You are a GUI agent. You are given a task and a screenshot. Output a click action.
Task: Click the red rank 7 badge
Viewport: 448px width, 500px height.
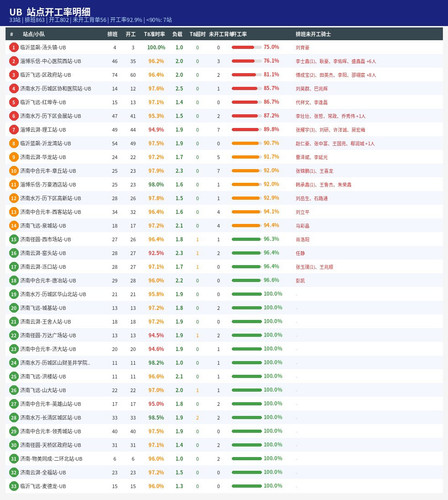click(x=14, y=130)
